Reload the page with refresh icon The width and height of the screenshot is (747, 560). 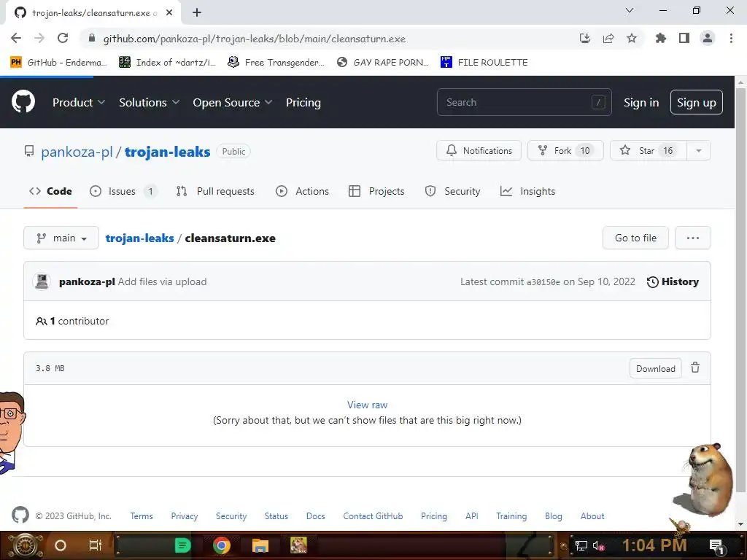pos(63,38)
